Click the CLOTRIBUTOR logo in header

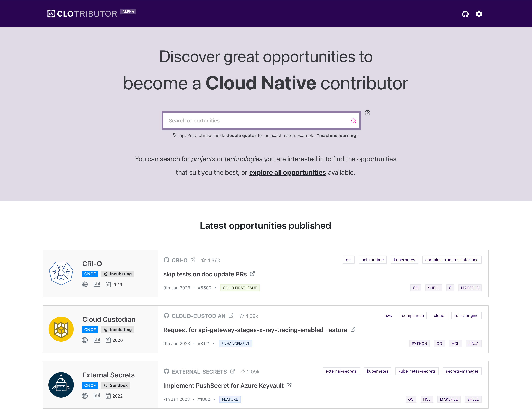83,14
